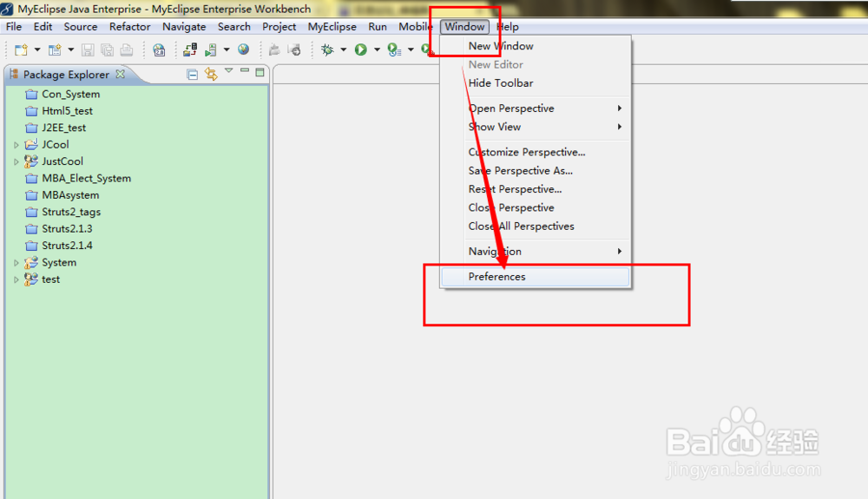Toggle Link with Editor icon
Viewport: 868px width, 499px height.
tap(211, 74)
